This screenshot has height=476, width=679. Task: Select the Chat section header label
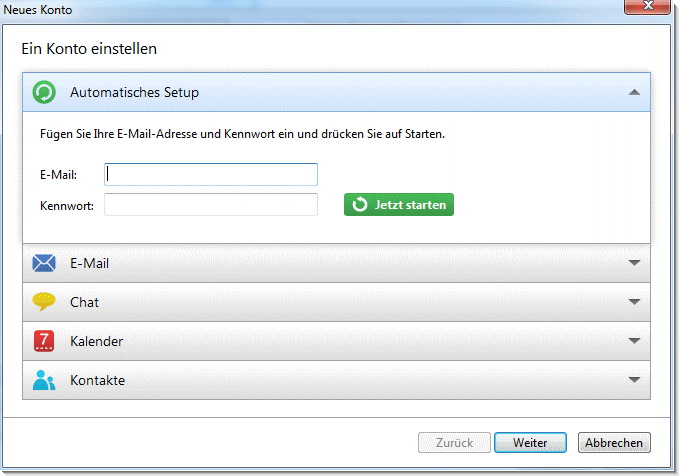click(x=84, y=302)
